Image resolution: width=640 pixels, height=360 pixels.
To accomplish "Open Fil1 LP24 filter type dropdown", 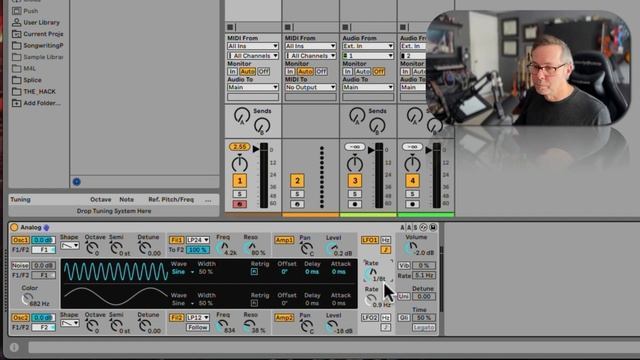I will pos(198,240).
